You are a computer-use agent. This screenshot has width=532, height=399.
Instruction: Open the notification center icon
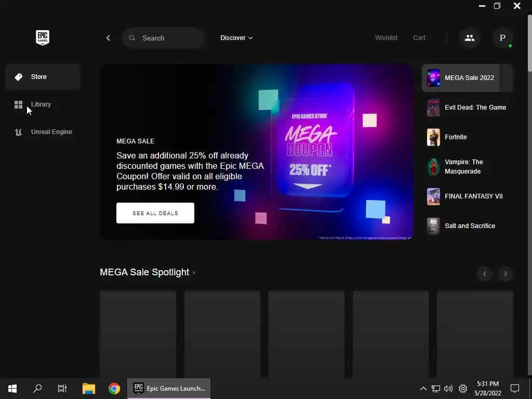[x=515, y=389]
